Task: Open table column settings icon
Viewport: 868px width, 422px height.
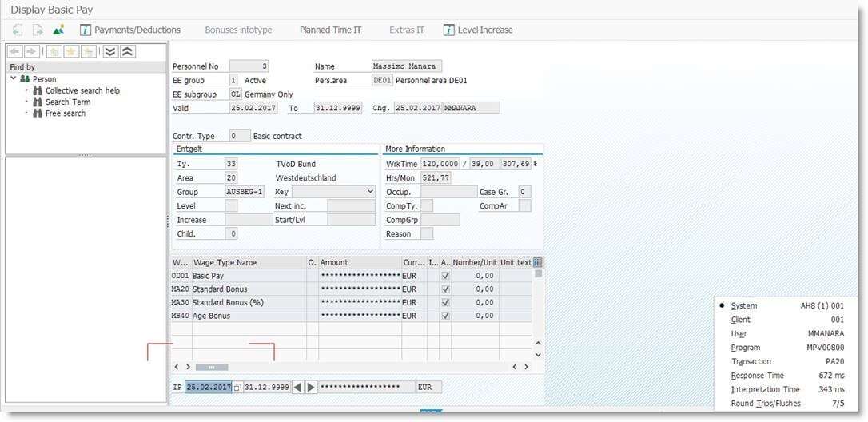Action: point(538,262)
